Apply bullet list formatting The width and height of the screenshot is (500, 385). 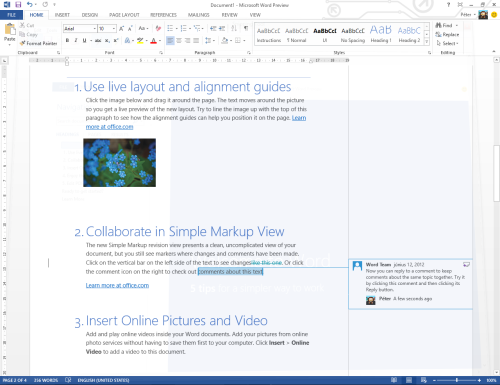[170, 28]
